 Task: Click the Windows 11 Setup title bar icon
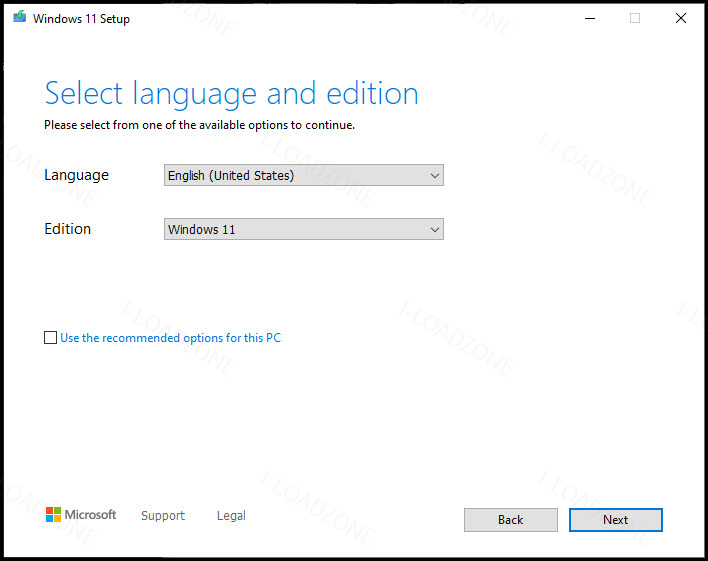coord(19,17)
